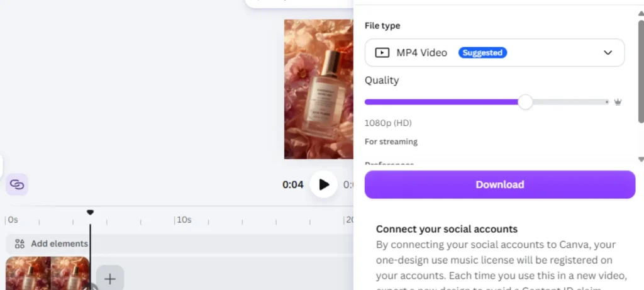Click the Download button
Image resolution: width=644 pixels, height=290 pixels.
click(500, 184)
